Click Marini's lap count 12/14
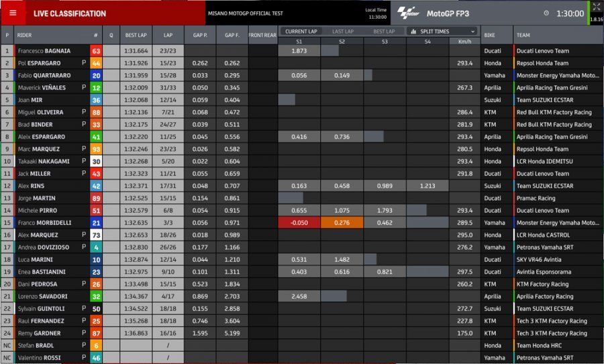604x364 pixels. click(x=168, y=259)
